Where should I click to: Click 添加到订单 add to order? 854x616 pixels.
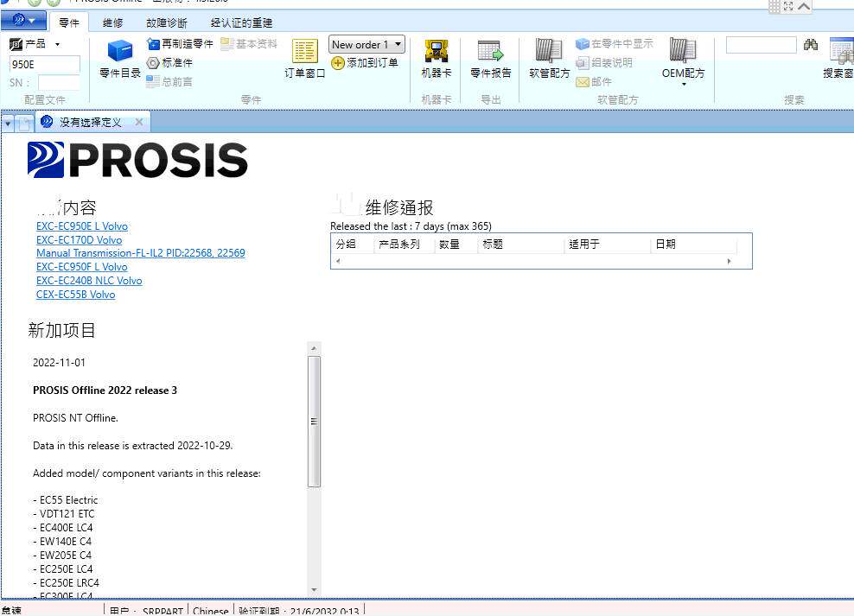[x=365, y=62]
